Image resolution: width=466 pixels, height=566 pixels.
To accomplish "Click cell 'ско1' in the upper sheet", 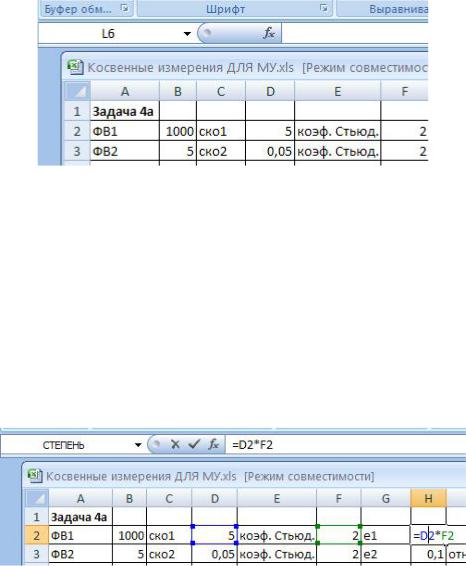I will coord(221,131).
